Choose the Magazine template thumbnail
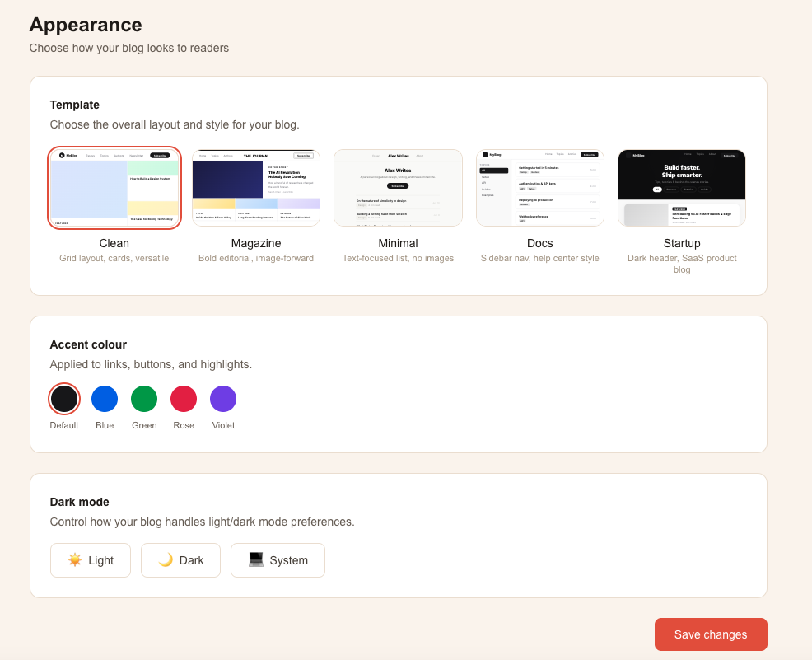Viewport: 812px width, 660px height. (256, 188)
